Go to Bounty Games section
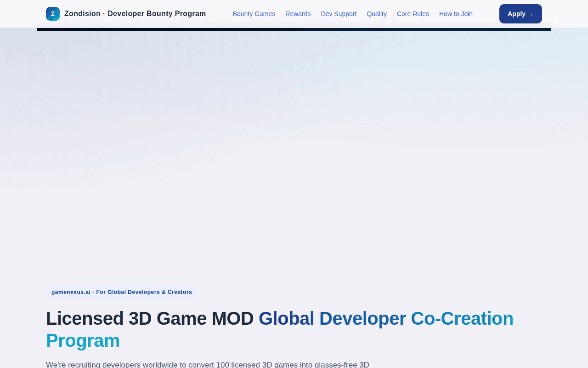 click(254, 14)
